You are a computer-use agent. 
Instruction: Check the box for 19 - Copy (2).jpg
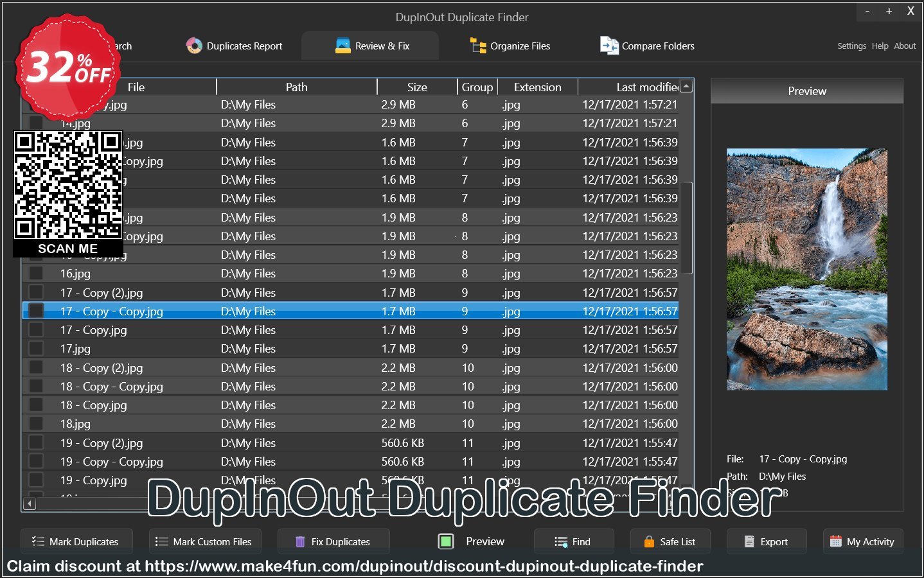pyautogui.click(x=36, y=442)
